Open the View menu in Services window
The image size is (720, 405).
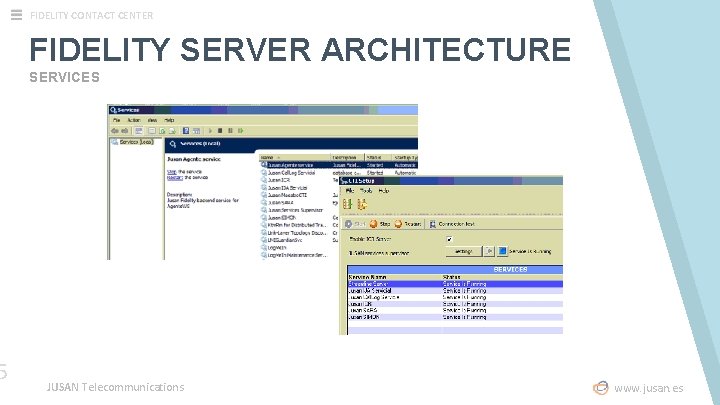point(152,120)
